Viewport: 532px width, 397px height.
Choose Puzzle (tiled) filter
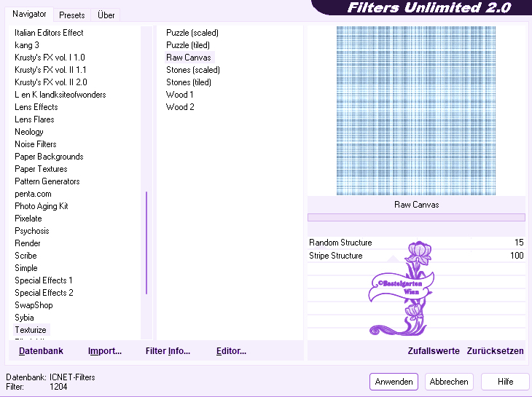click(x=187, y=45)
